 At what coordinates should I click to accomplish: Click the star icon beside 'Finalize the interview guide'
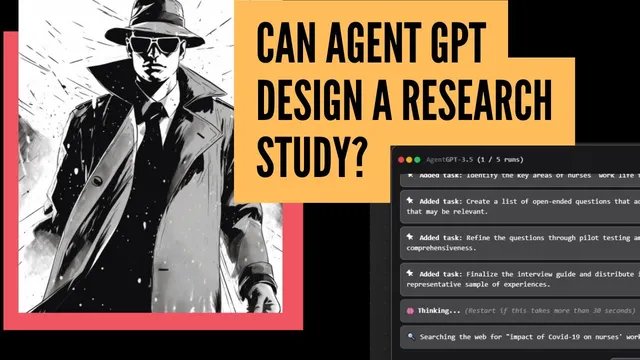410,273
